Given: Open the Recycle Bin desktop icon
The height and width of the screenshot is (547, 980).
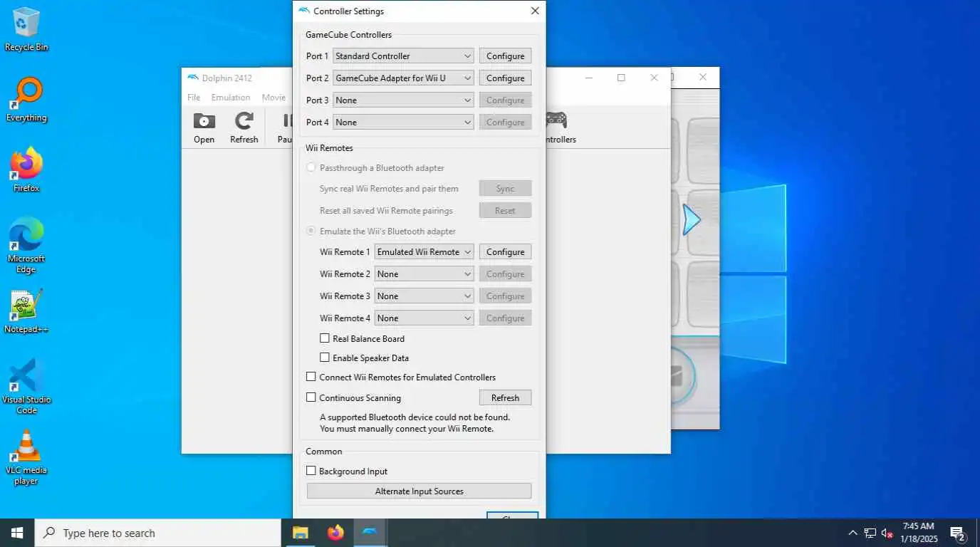Looking at the screenshot, I should 26,29.
